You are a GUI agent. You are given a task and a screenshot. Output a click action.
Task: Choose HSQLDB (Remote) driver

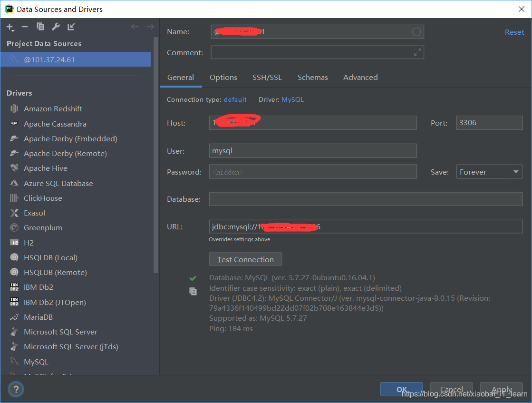[x=55, y=272]
